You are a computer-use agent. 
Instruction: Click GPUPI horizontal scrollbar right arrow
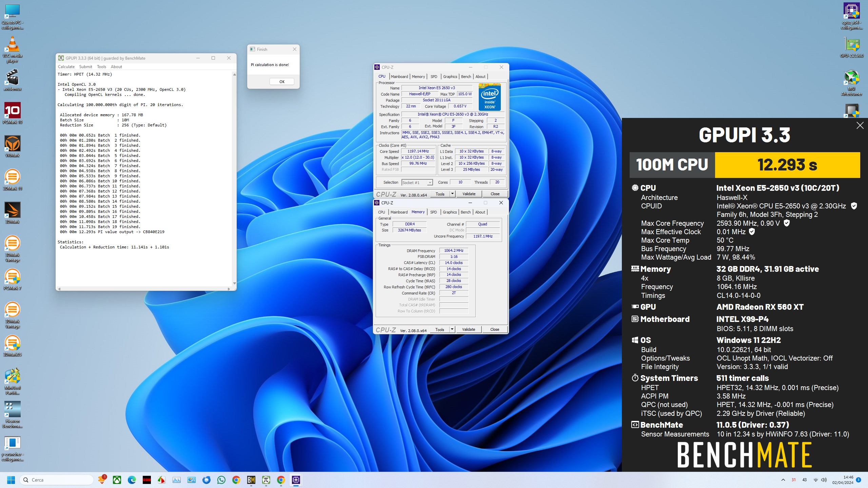(229, 289)
